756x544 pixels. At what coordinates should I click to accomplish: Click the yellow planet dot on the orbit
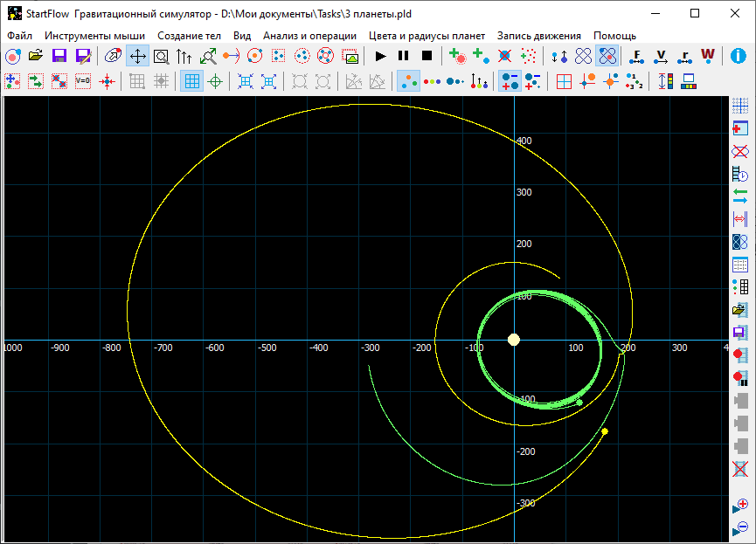[605, 431]
